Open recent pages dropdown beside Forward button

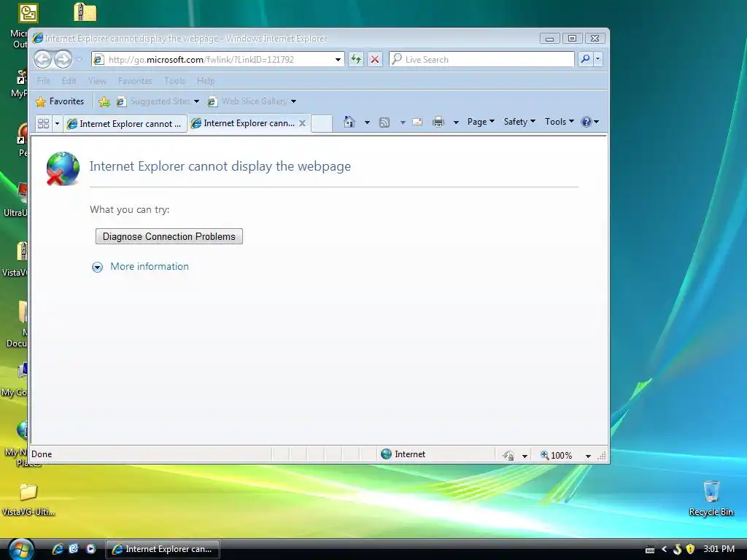[x=79, y=60]
